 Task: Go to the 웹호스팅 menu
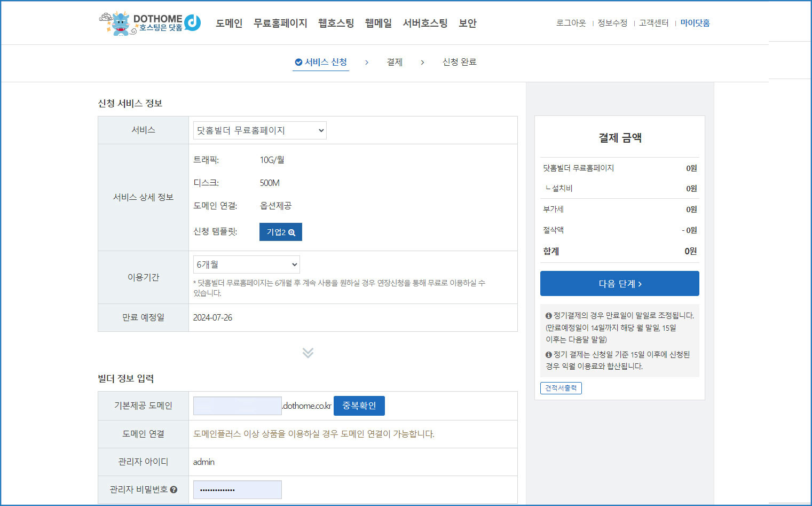(x=336, y=23)
